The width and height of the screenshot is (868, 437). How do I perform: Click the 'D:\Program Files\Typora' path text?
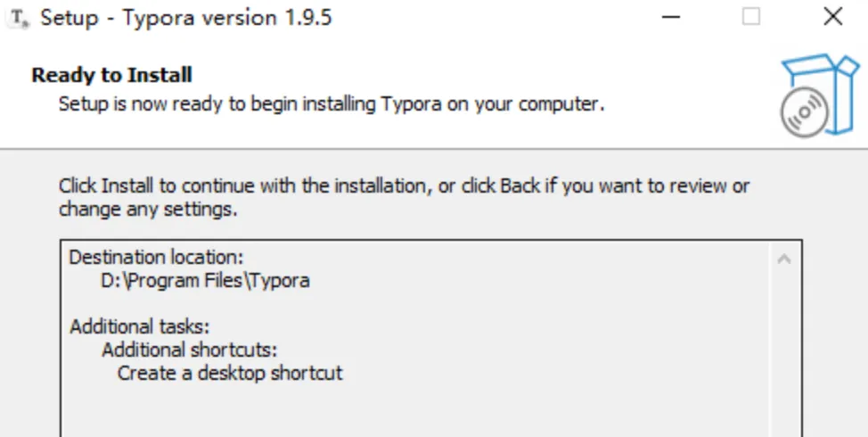[x=205, y=280]
